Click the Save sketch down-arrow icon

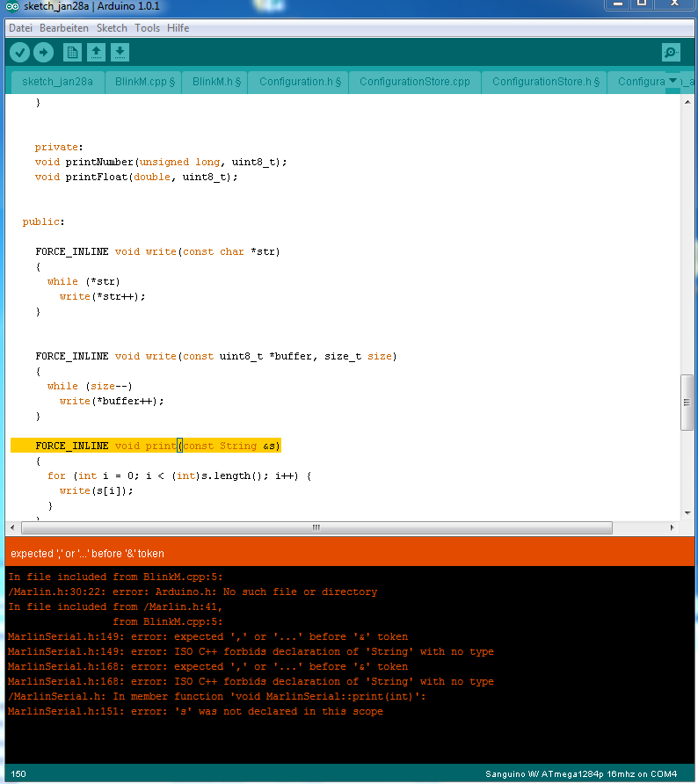(120, 53)
